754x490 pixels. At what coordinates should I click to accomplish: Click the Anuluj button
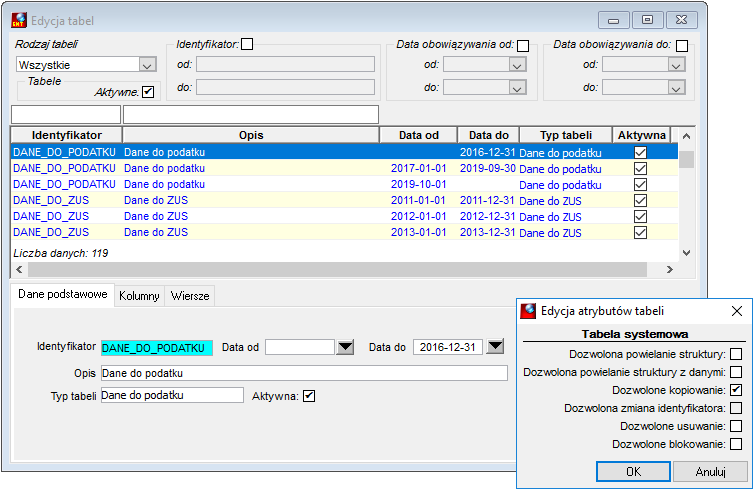[x=710, y=472]
